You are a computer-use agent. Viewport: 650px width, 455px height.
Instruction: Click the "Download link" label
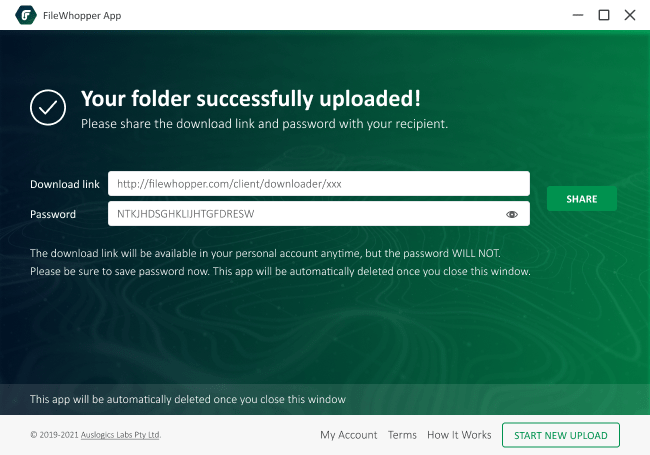pyautogui.click(x=65, y=184)
